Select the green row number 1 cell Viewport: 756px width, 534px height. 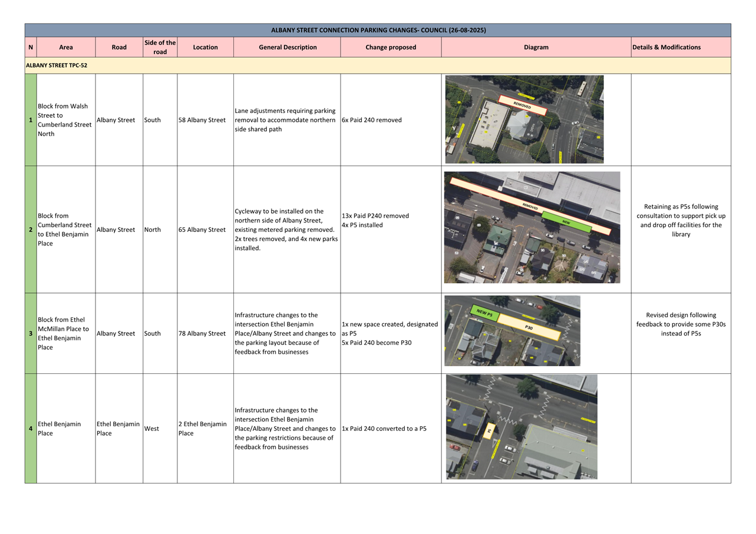pyautogui.click(x=31, y=120)
